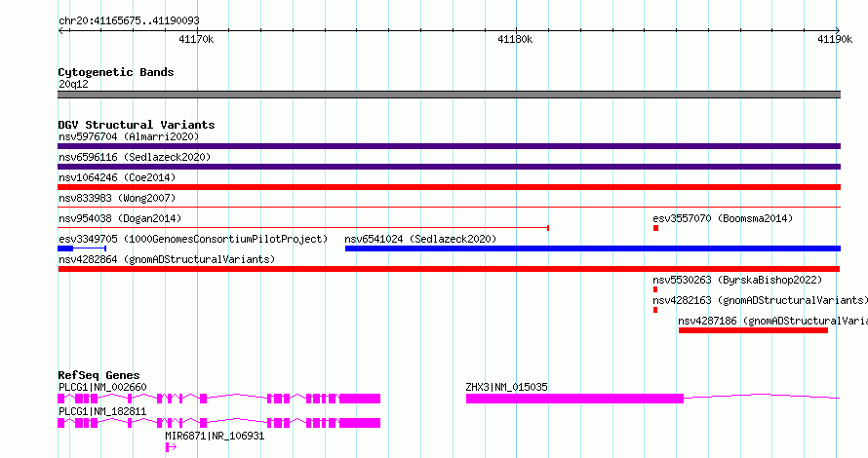
Task: Click the RefSeq Genes track title
Action: 99,375
